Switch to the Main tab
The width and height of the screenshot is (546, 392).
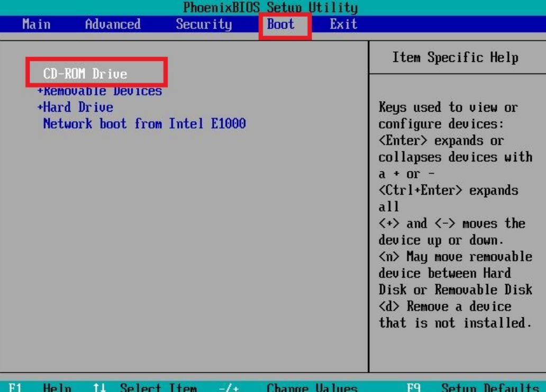point(37,24)
